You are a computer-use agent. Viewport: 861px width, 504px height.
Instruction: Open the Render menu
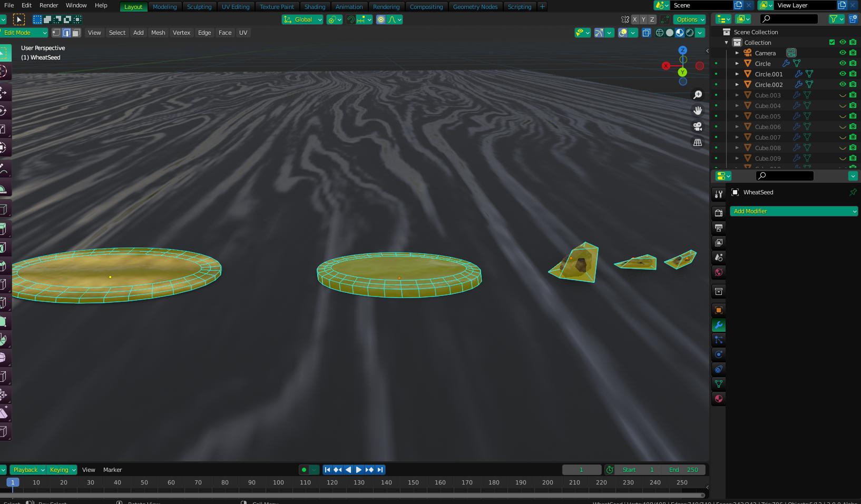pyautogui.click(x=48, y=5)
